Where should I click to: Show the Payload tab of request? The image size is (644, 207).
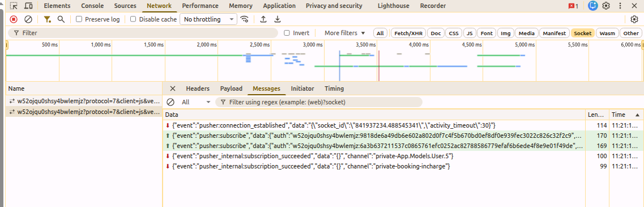[231, 88]
